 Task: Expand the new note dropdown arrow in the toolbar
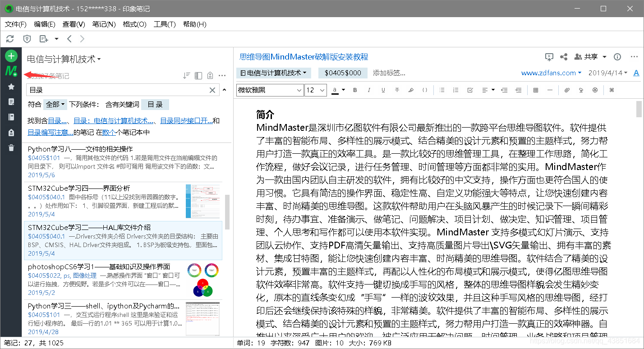56,39
